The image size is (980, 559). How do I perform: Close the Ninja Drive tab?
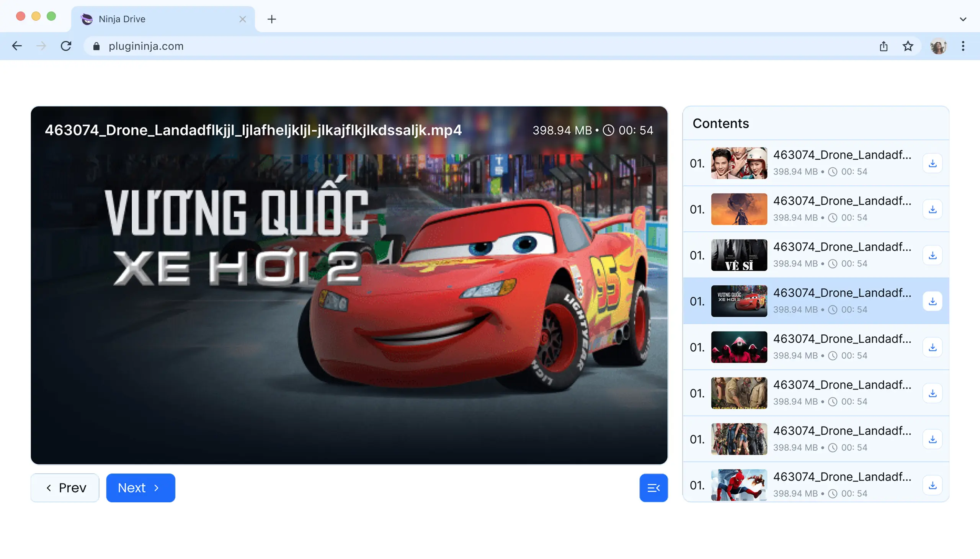[243, 19]
